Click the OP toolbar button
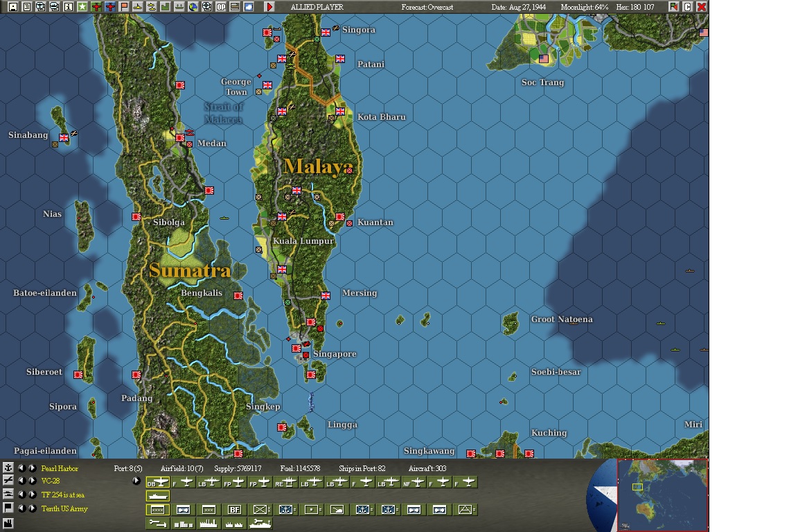This screenshot has height=532, width=798. coord(221,7)
